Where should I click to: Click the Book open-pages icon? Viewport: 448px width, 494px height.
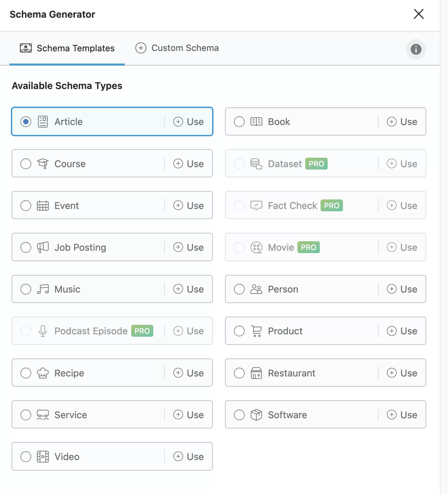point(256,122)
